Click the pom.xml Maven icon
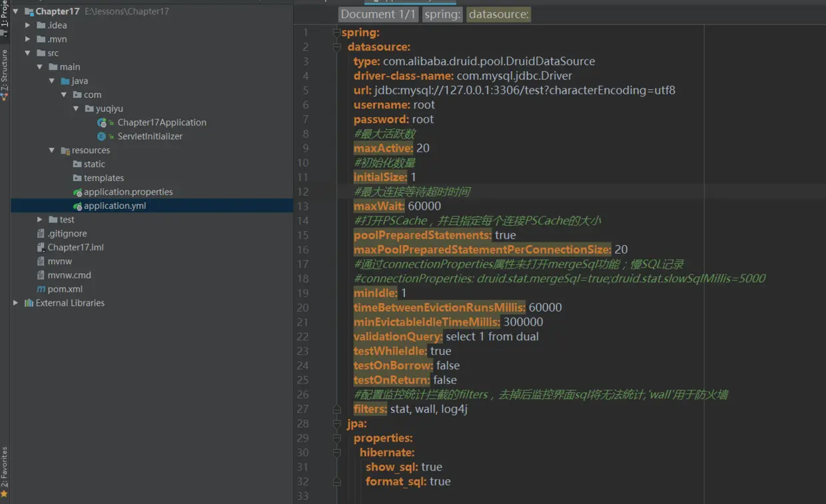 [41, 289]
